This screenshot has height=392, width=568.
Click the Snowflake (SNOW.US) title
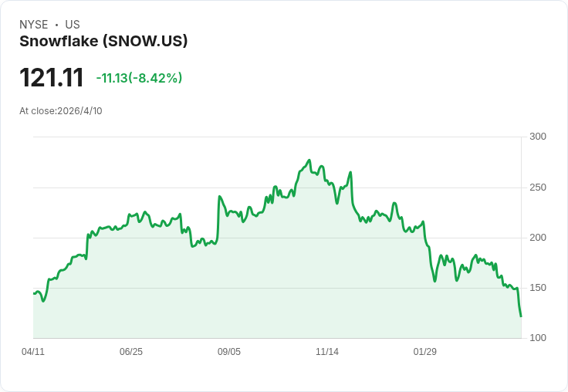(103, 42)
